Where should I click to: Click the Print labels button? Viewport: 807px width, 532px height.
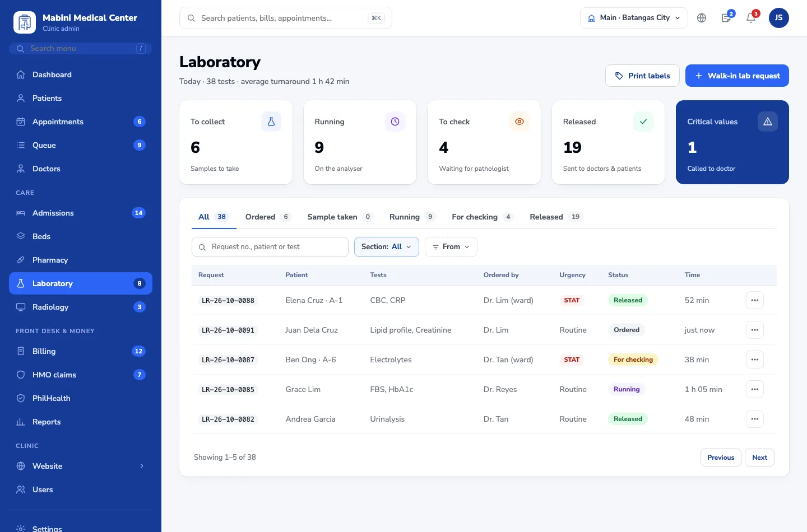click(x=642, y=76)
